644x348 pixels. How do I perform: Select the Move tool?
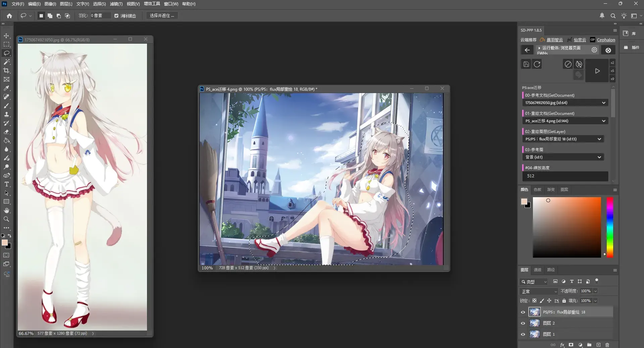pyautogui.click(x=6, y=36)
